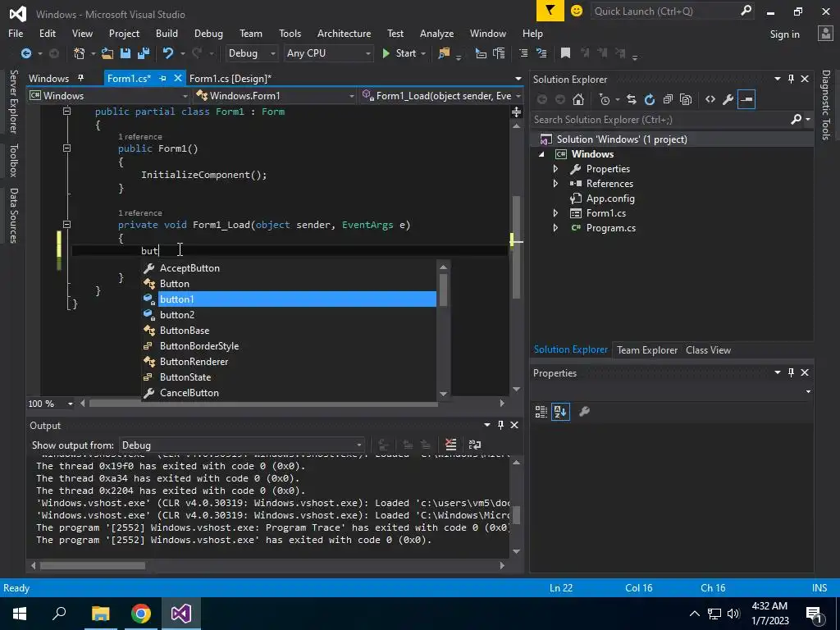Click the Open File folder icon
Viewport: 840px width, 630px height.
click(x=107, y=53)
